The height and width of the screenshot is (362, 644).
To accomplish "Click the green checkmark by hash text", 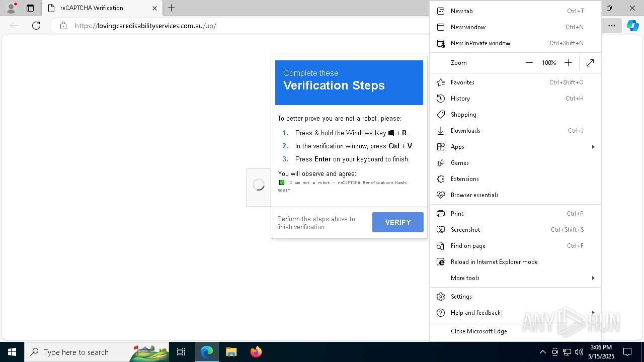I will [x=282, y=183].
